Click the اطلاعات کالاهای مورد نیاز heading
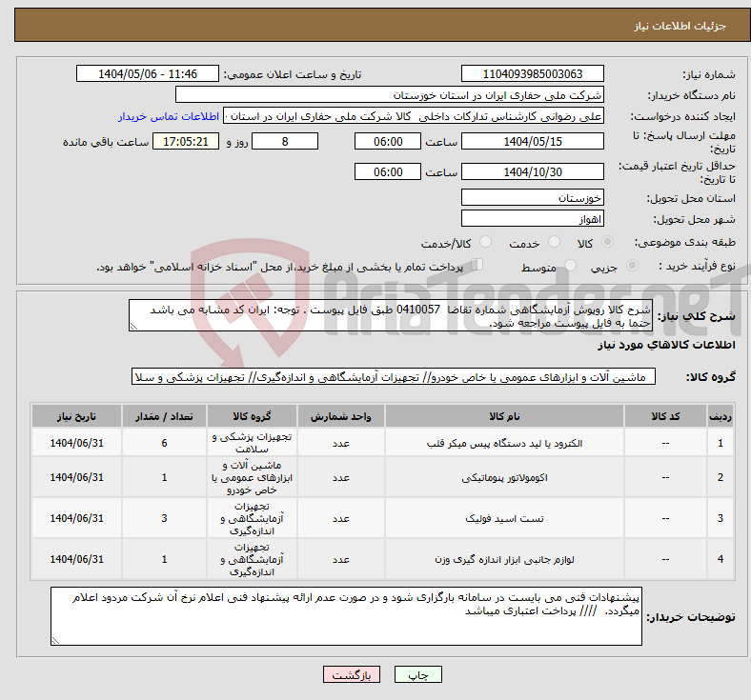The height and width of the screenshot is (700, 751). [666, 345]
